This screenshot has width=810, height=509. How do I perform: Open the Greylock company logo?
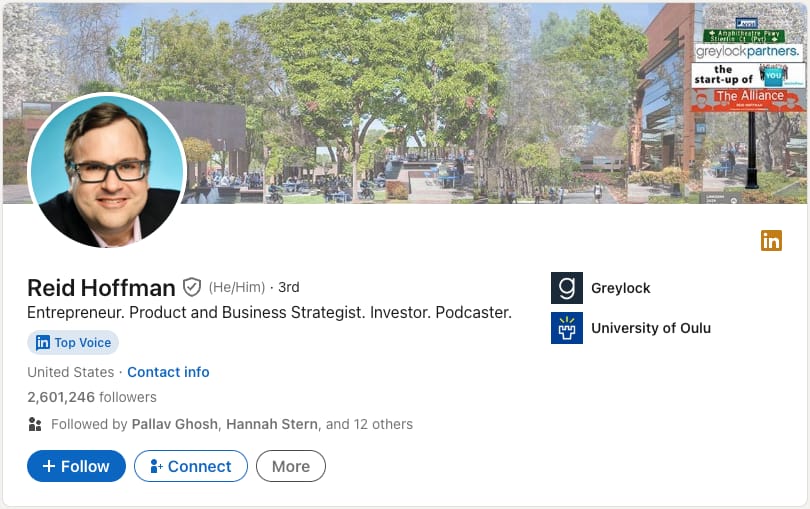(x=567, y=288)
